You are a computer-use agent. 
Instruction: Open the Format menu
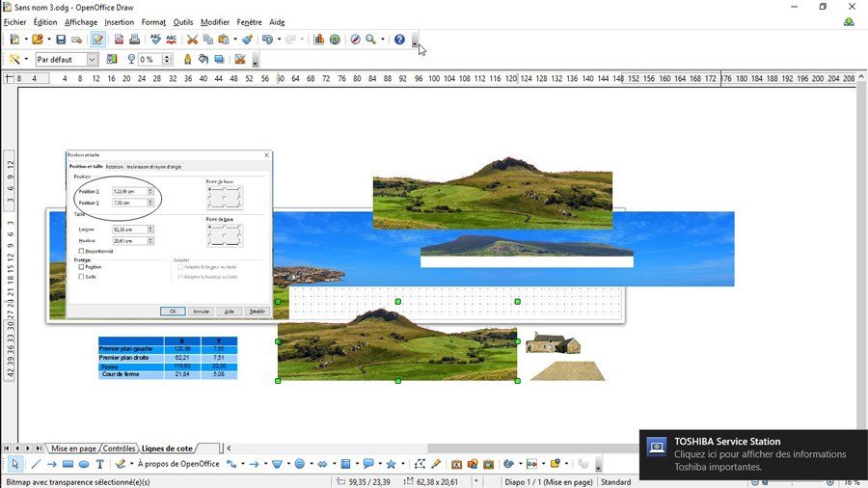pos(153,22)
